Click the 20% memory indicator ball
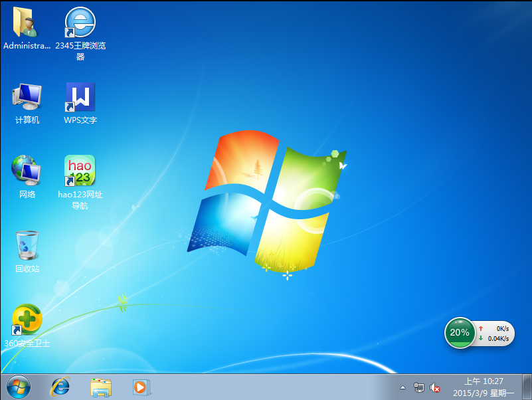Screen dimensions: 532x400 (460, 332)
